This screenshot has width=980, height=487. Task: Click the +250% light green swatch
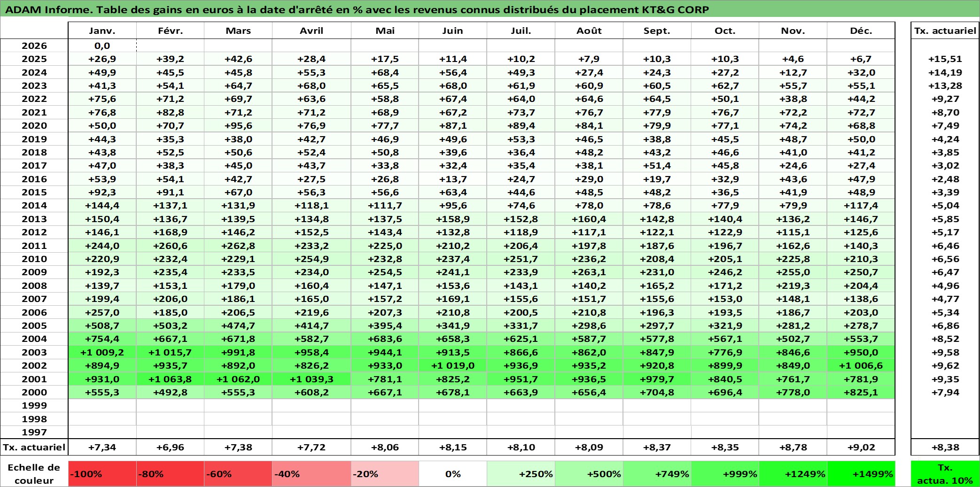(521, 474)
